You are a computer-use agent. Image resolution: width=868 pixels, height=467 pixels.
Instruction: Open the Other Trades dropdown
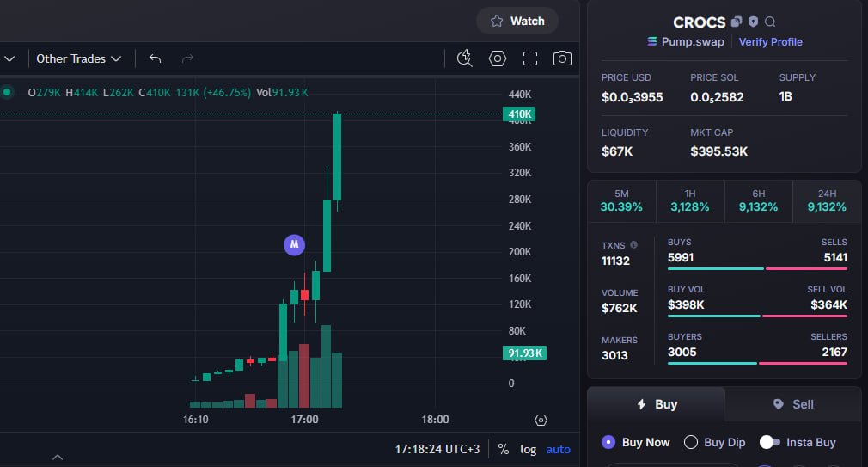(78, 58)
